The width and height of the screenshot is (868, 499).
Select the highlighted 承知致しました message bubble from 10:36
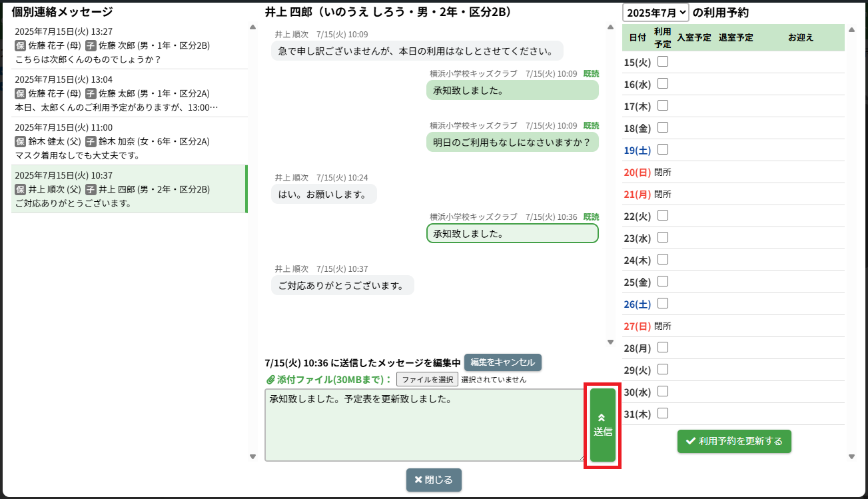(x=512, y=234)
